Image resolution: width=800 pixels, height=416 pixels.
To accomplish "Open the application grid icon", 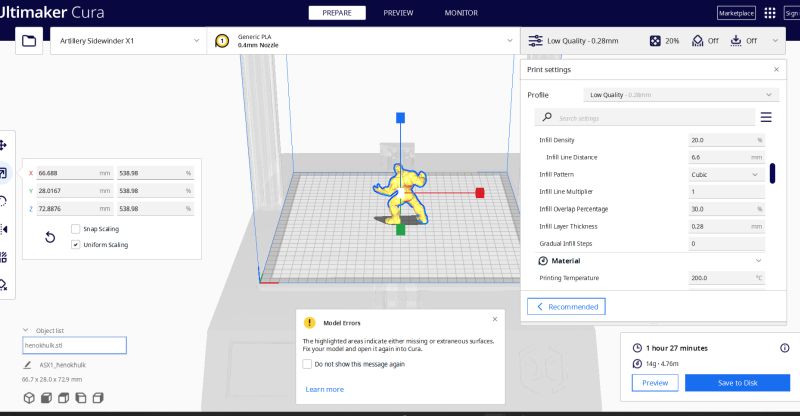I will 770,13.
